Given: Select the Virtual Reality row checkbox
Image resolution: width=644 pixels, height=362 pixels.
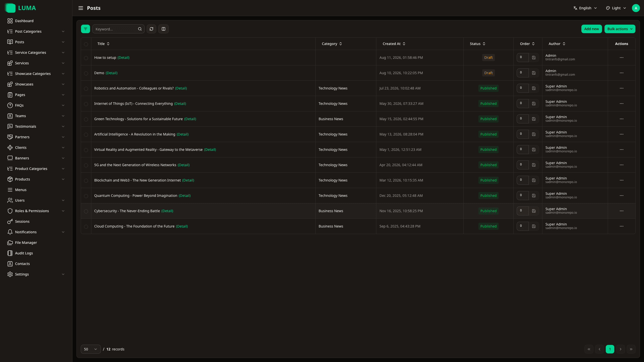Looking at the screenshot, I should [x=86, y=150].
